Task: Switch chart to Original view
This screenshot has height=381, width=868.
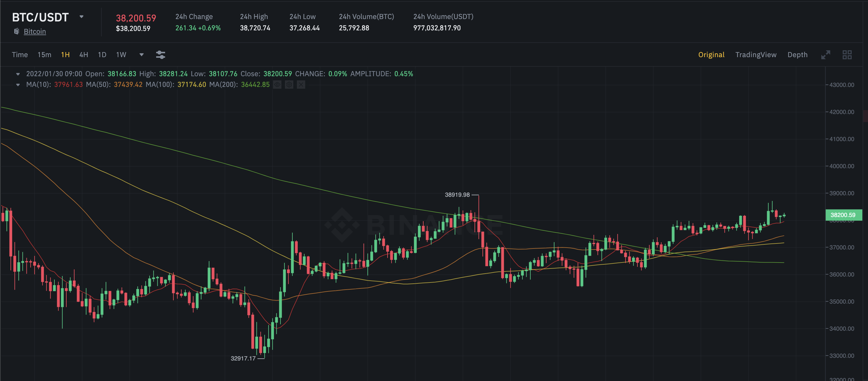Action: [x=711, y=55]
